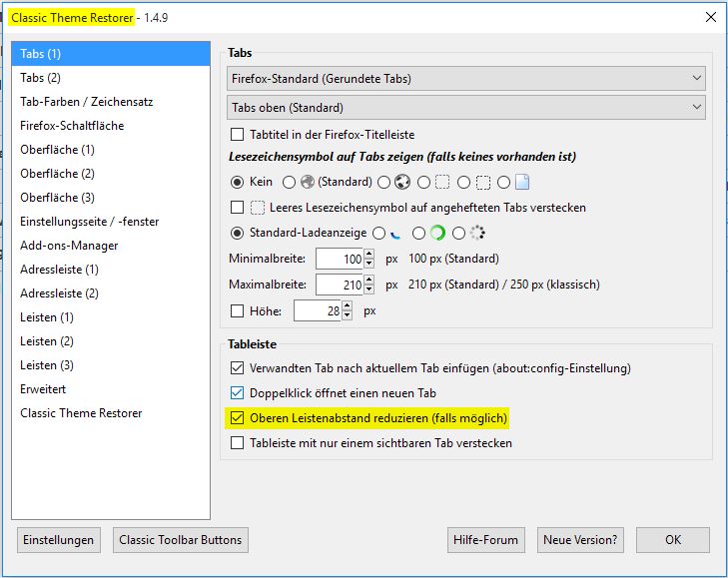Select Oberfläche (1) in the list
The image size is (728, 578).
pos(111,150)
